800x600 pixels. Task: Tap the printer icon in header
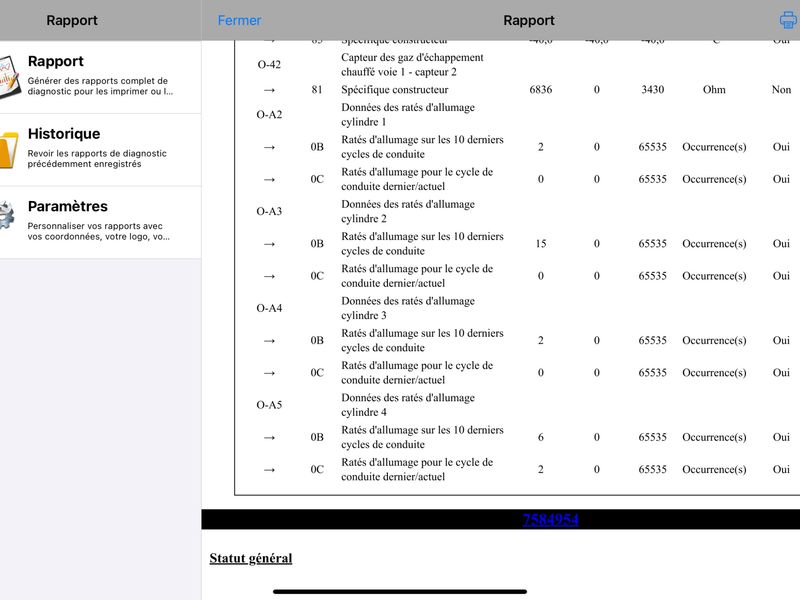coord(789,20)
